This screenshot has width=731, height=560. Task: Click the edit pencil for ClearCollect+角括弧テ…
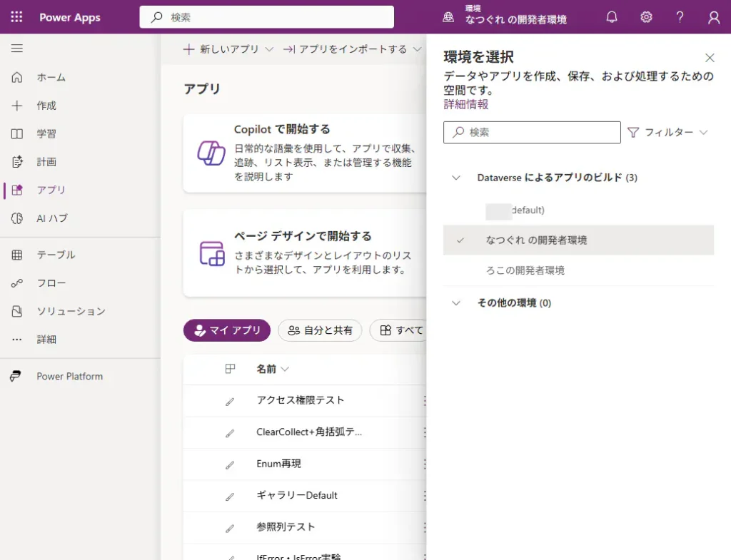[230, 433]
